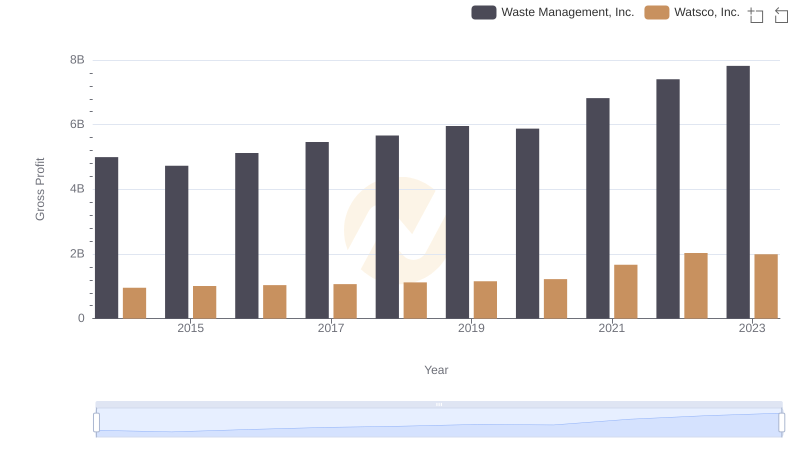Click the top grip bar of the zoom slider

[x=439, y=404]
